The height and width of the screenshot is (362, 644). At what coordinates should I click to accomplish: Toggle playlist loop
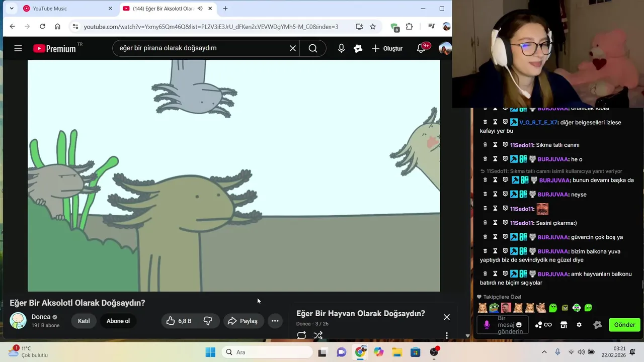(301, 335)
